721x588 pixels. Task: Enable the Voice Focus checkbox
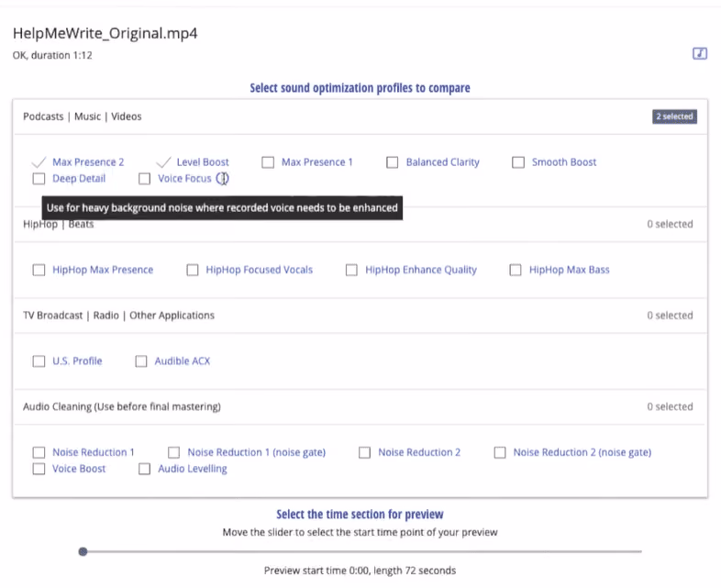coord(144,178)
